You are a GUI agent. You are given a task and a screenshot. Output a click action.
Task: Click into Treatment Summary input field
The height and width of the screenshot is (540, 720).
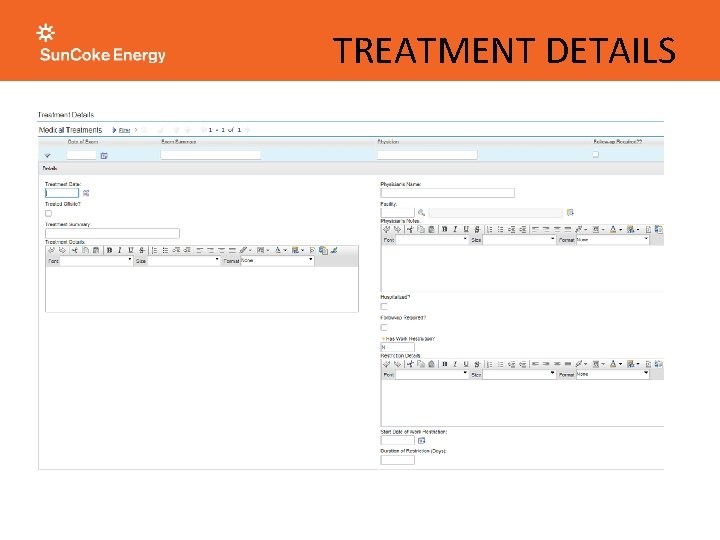pyautogui.click(x=112, y=233)
